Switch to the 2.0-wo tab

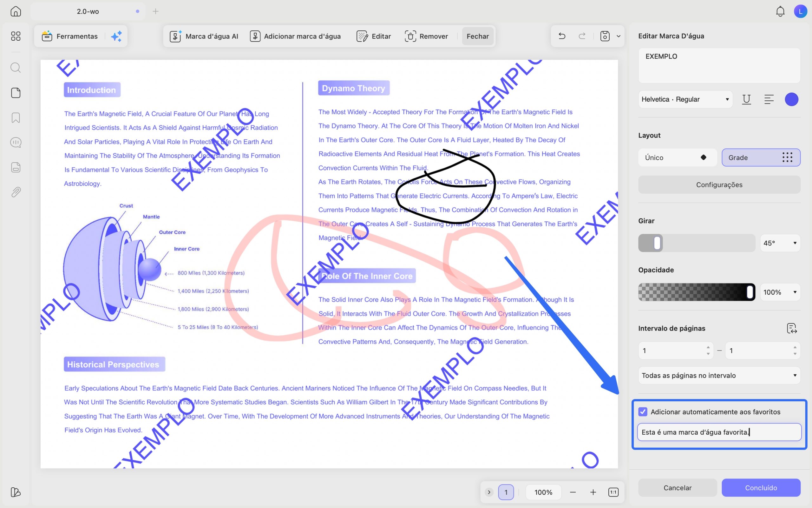point(88,11)
